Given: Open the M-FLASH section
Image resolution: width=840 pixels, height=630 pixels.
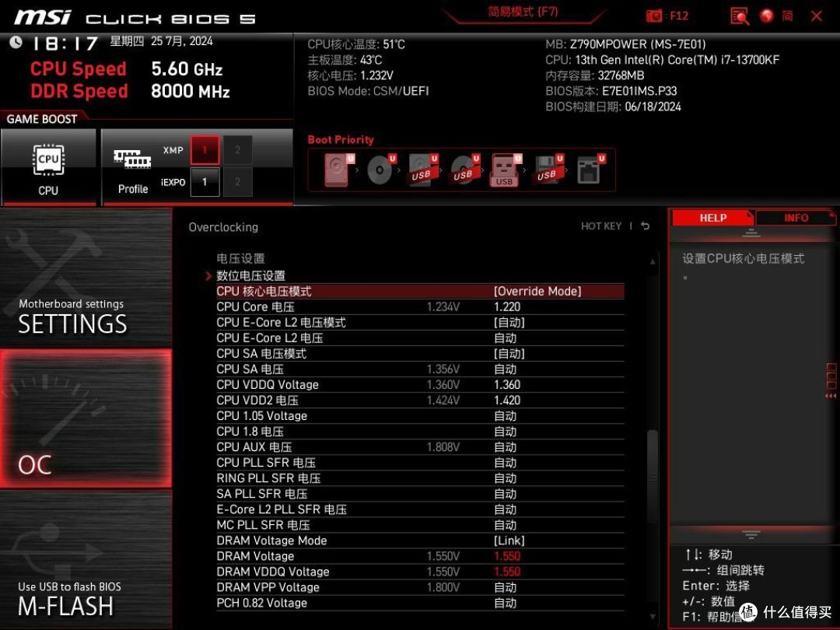Looking at the screenshot, I should (x=86, y=560).
